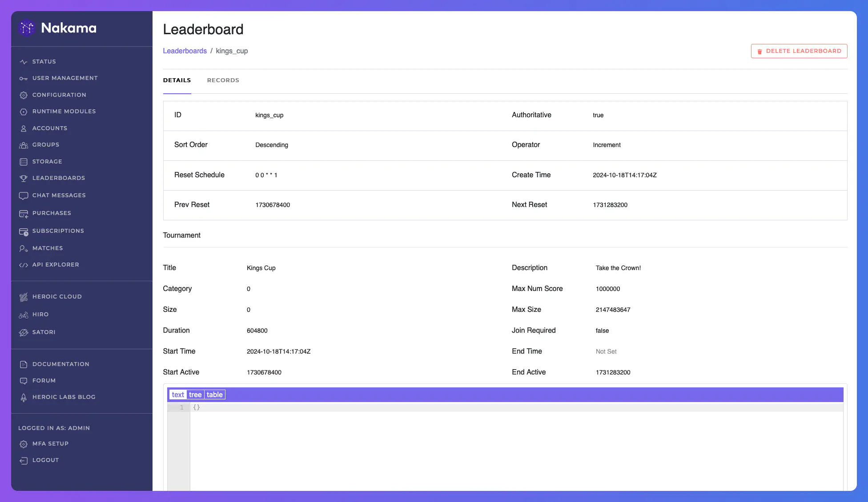
Task: Click the text view toggle
Action: [178, 394]
